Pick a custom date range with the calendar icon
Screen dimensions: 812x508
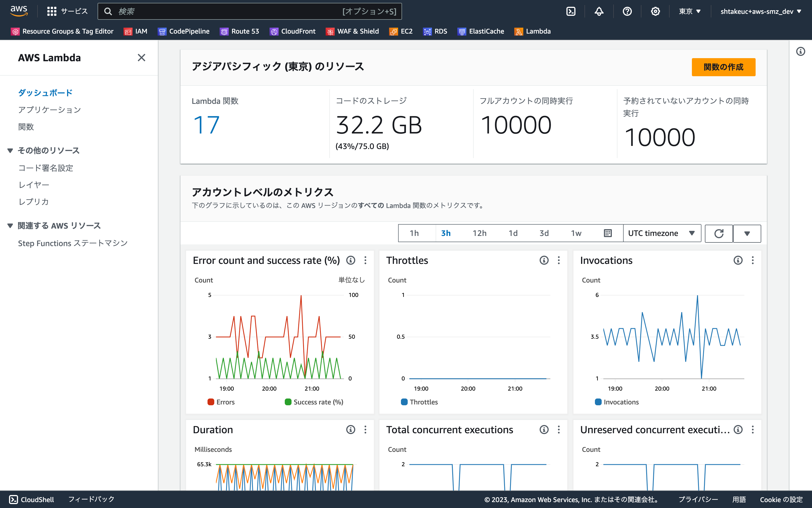[608, 233]
